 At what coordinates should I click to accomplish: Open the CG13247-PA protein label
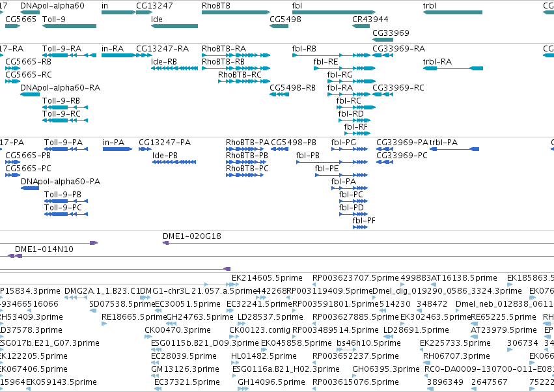[x=165, y=143]
